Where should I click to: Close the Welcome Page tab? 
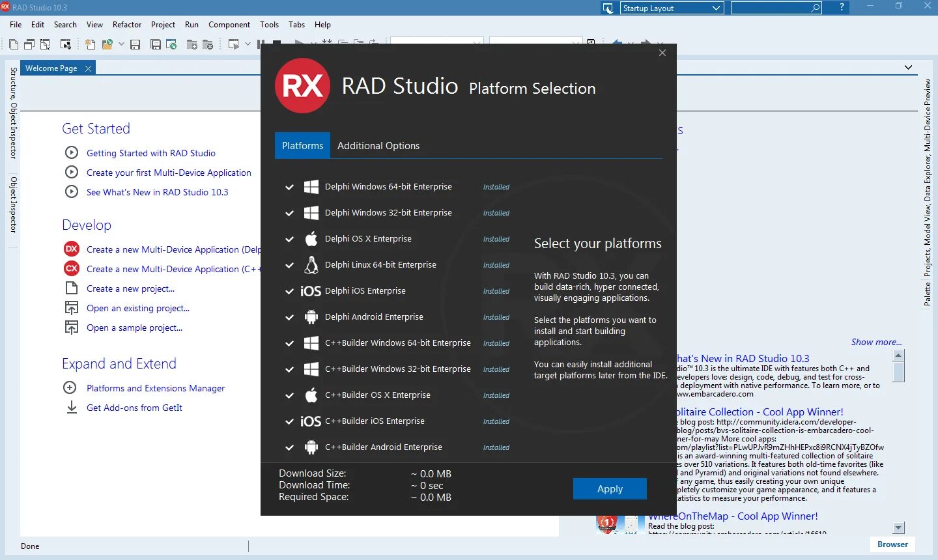point(88,68)
